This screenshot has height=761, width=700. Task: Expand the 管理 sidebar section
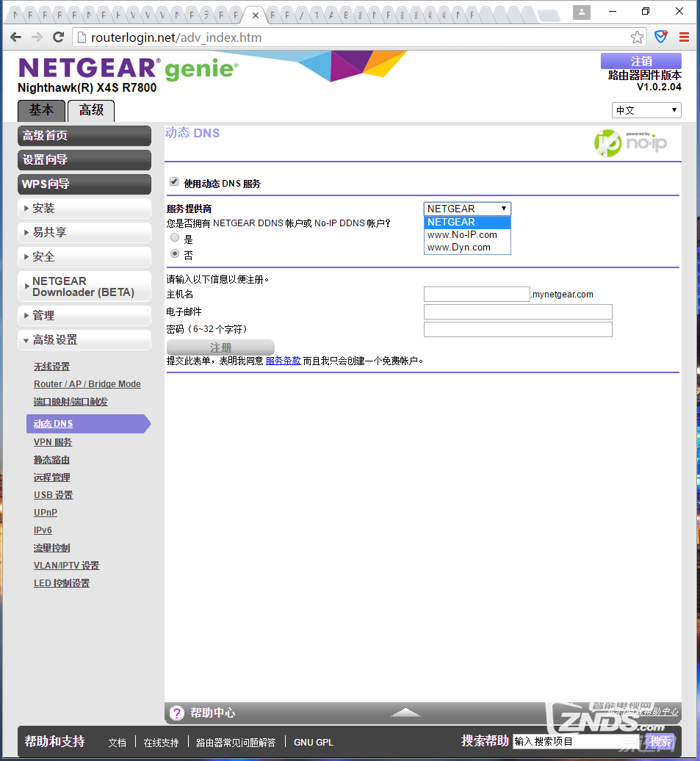84,315
